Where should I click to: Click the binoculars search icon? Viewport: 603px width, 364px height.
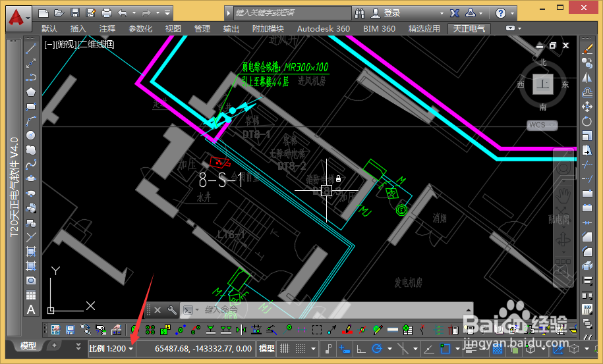360,13
